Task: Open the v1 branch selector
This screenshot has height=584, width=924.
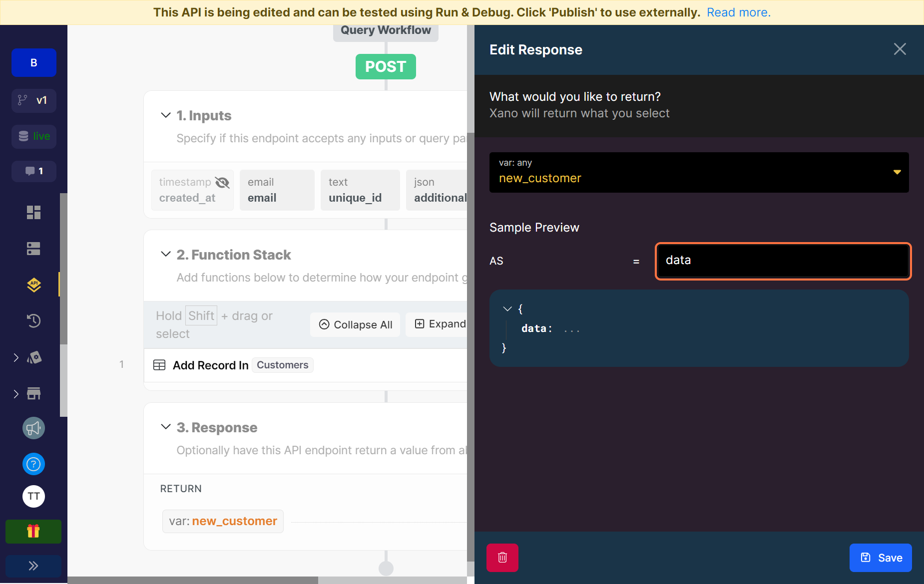Action: tap(34, 100)
